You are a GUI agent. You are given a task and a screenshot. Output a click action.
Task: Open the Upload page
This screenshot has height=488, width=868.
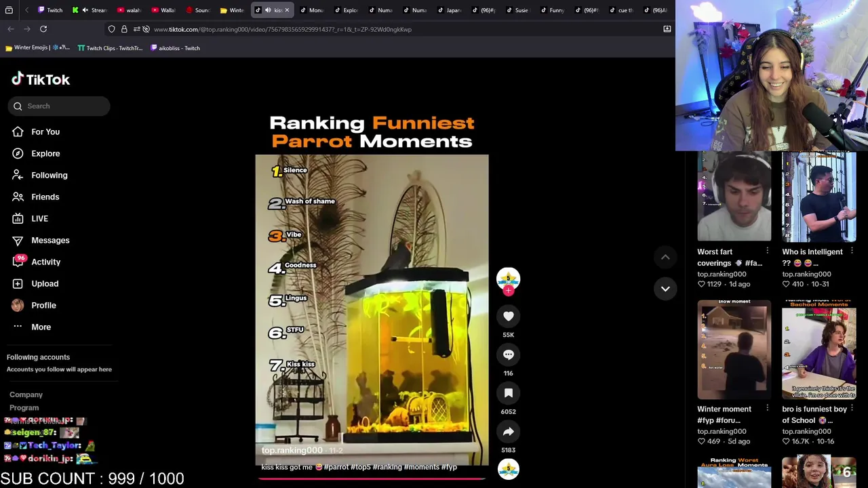(x=45, y=283)
